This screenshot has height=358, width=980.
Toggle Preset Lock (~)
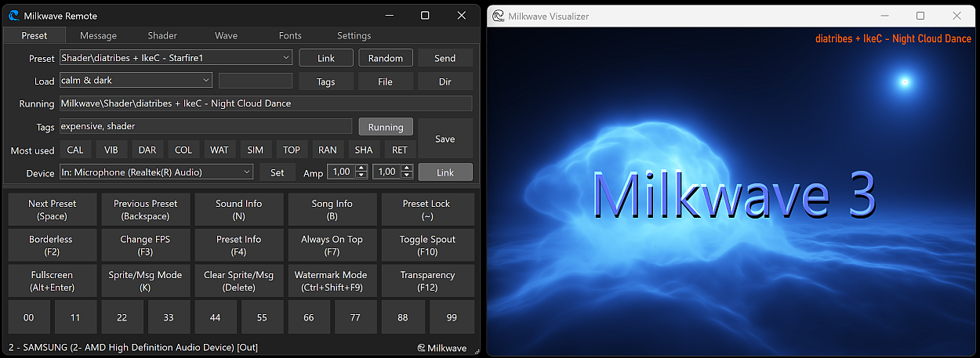[x=427, y=209]
